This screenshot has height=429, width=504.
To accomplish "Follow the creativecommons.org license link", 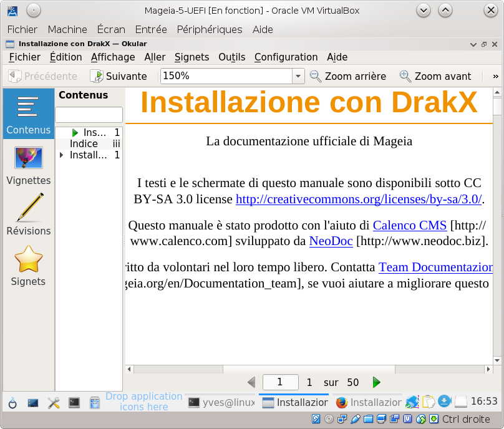I will coord(359,200).
